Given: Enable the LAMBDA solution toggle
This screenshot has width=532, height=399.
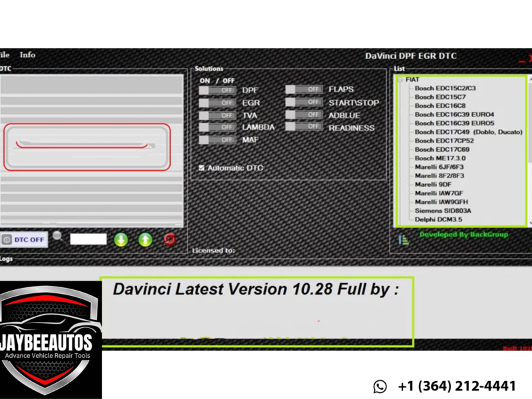Looking at the screenshot, I should tap(217, 127).
